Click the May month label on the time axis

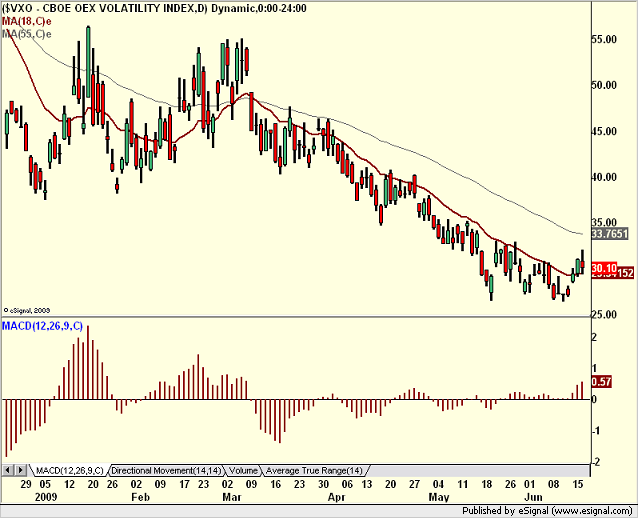439,497
